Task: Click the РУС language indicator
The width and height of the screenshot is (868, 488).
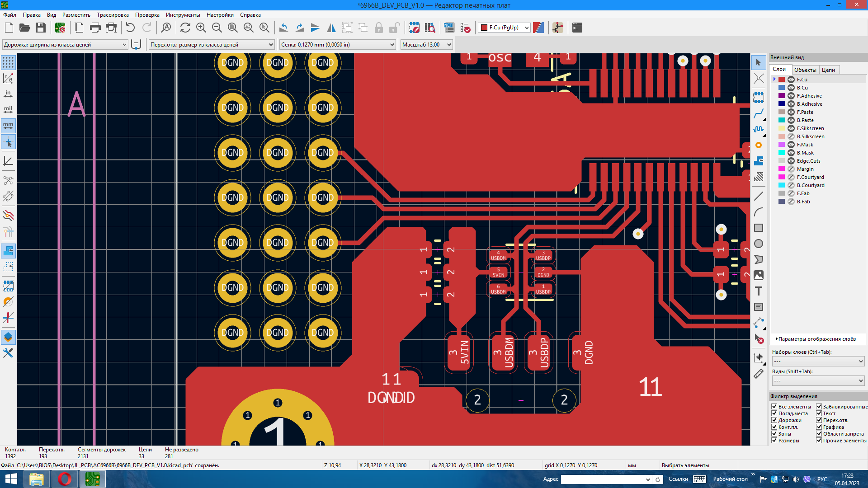Action: [822, 479]
